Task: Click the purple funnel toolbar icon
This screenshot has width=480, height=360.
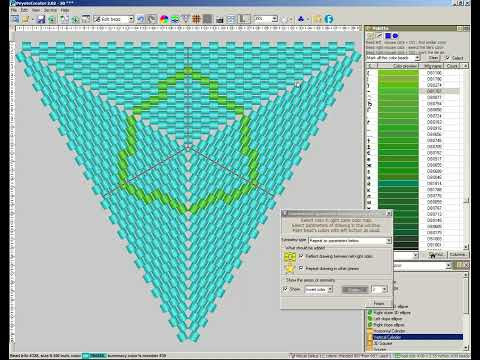Action: (x=186, y=19)
